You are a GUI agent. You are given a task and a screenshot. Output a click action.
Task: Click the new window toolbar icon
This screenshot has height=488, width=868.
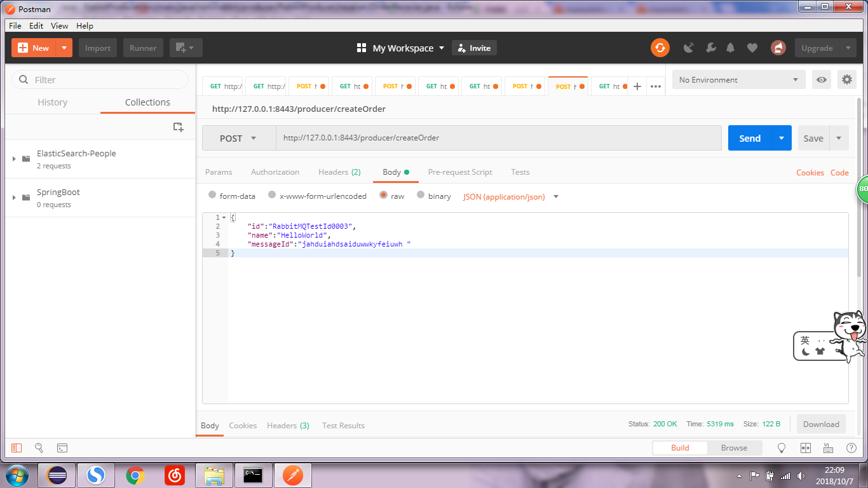(186, 48)
